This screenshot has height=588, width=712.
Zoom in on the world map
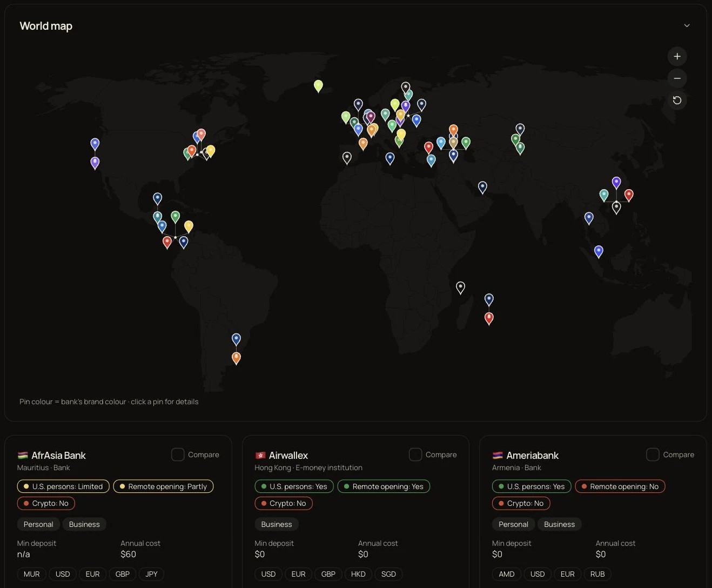677,56
